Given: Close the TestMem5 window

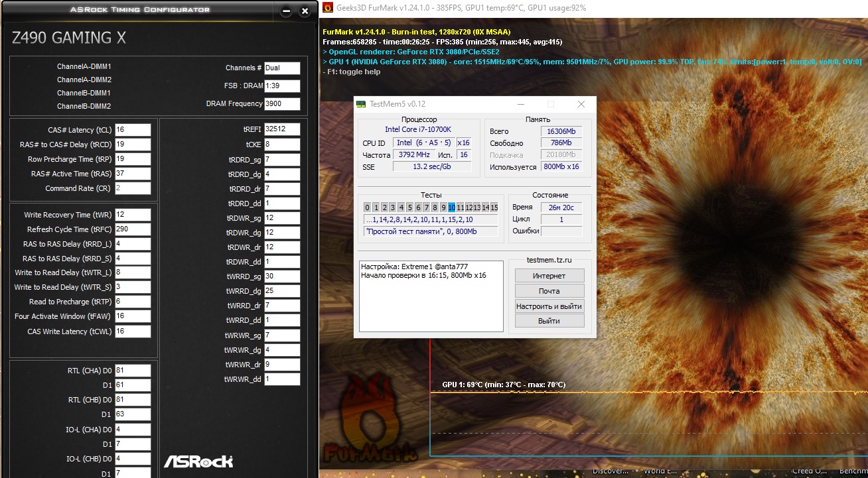Looking at the screenshot, I should tap(581, 104).
